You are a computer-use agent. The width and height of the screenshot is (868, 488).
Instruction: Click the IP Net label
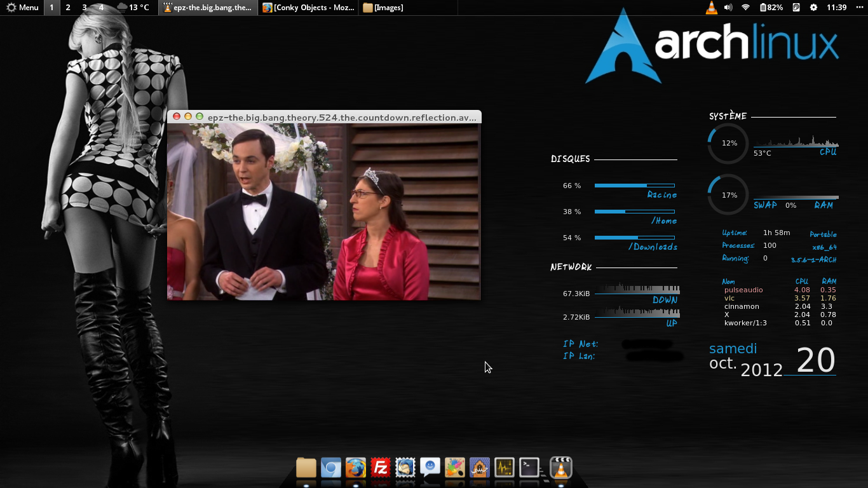[580, 344]
